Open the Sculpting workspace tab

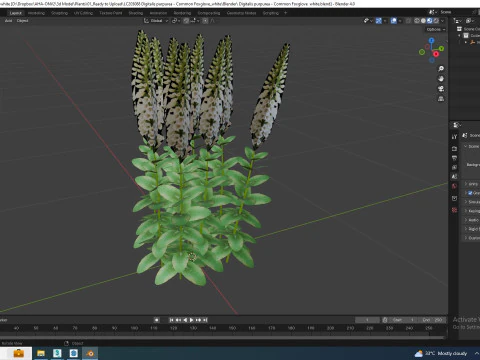click(59, 13)
